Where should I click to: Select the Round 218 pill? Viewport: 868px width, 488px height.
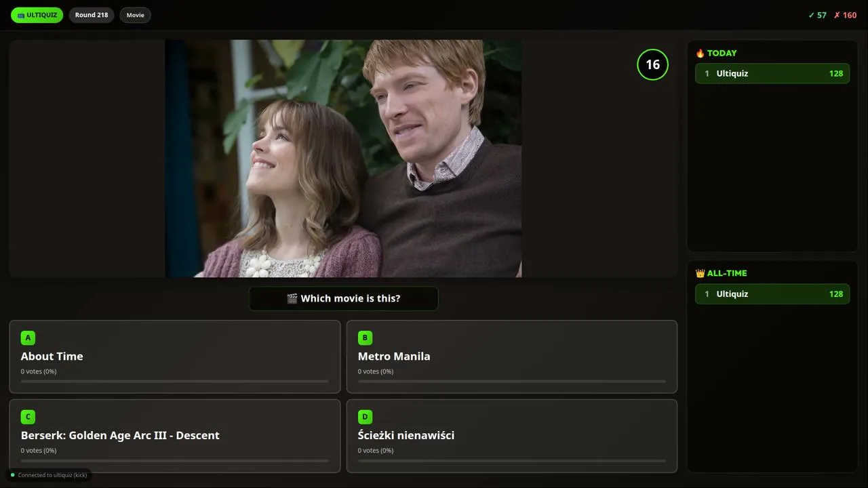point(92,15)
